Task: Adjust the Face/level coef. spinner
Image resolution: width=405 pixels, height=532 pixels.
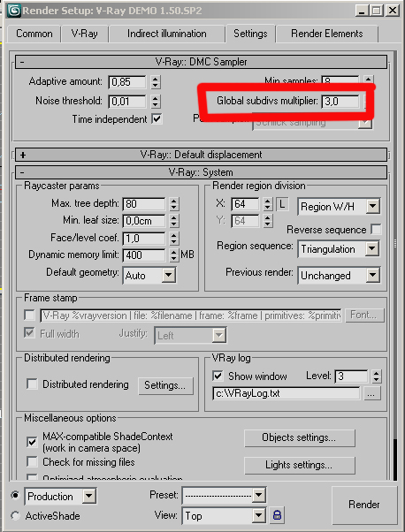Action: click(x=174, y=239)
